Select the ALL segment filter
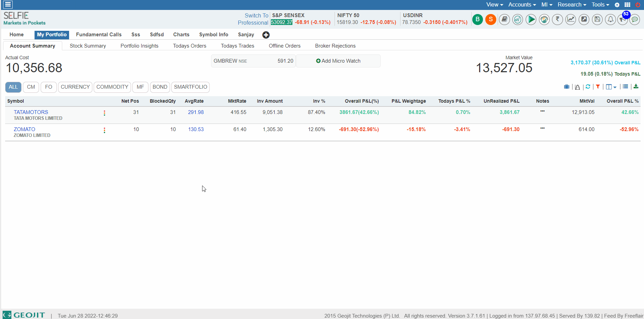 pyautogui.click(x=13, y=87)
